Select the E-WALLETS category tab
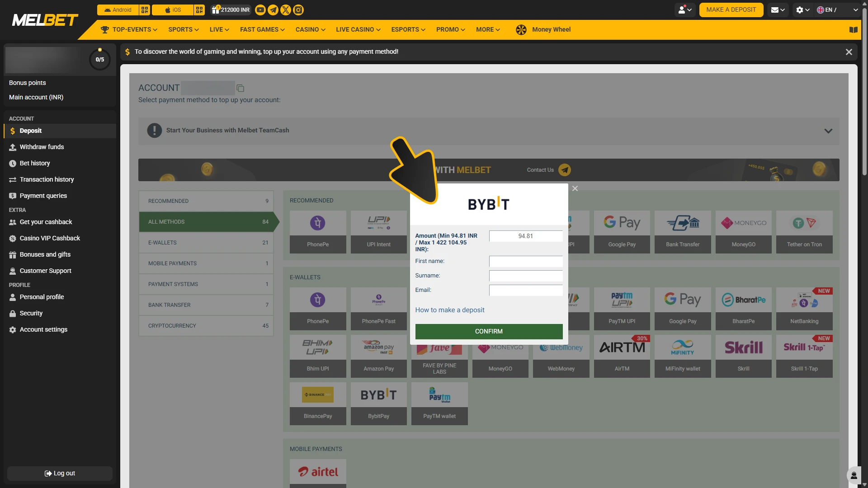 click(206, 243)
